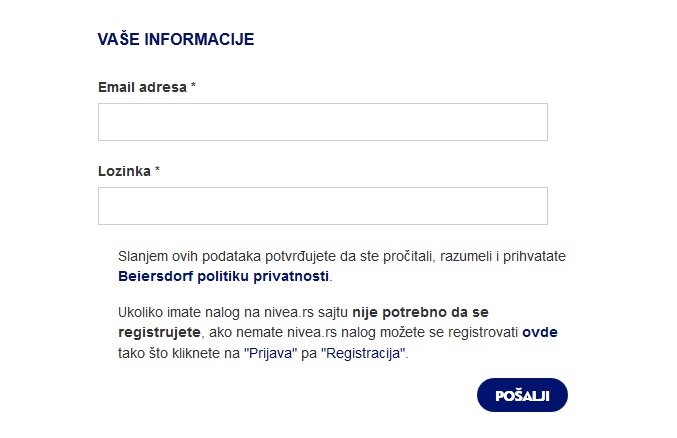Follow the "ovde" registration link

[x=540, y=332]
